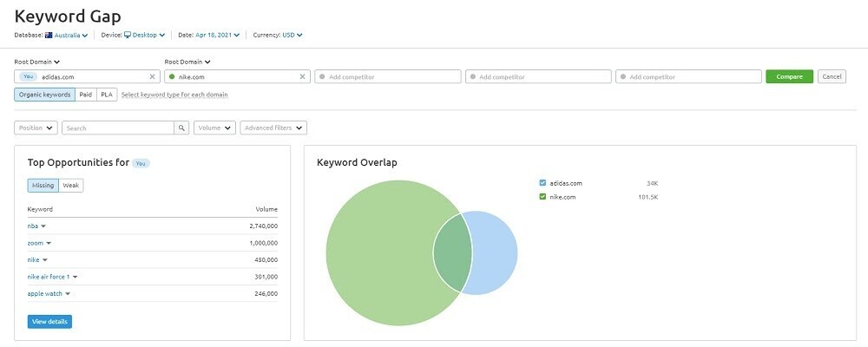Click the first Add competitor field
The width and height of the screenshot is (868, 347).
point(388,76)
